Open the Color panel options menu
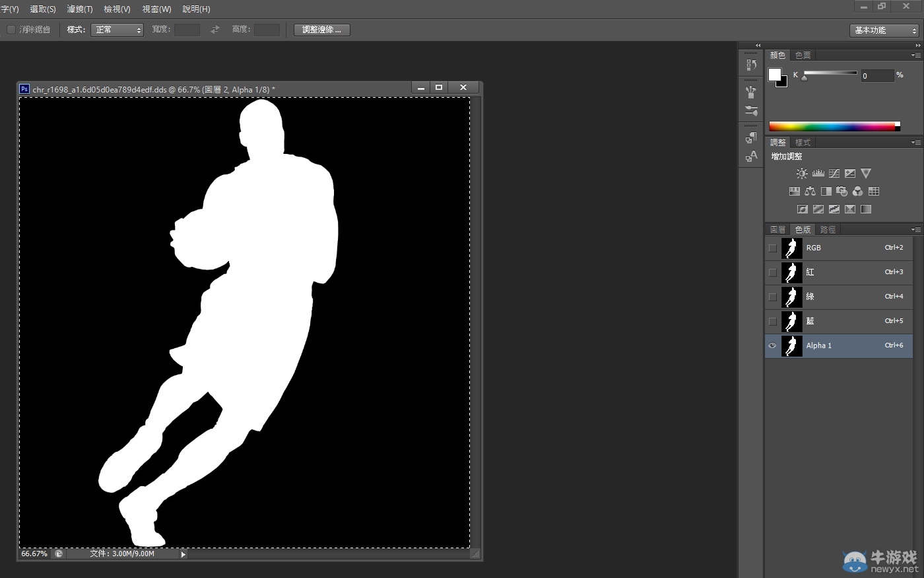This screenshot has height=578, width=924. pos(916,55)
